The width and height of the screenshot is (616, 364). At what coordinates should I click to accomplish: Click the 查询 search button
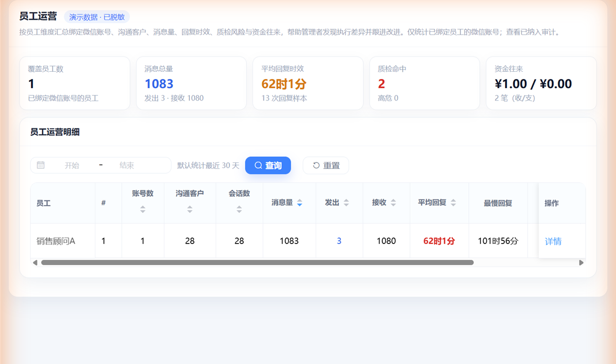tap(268, 166)
